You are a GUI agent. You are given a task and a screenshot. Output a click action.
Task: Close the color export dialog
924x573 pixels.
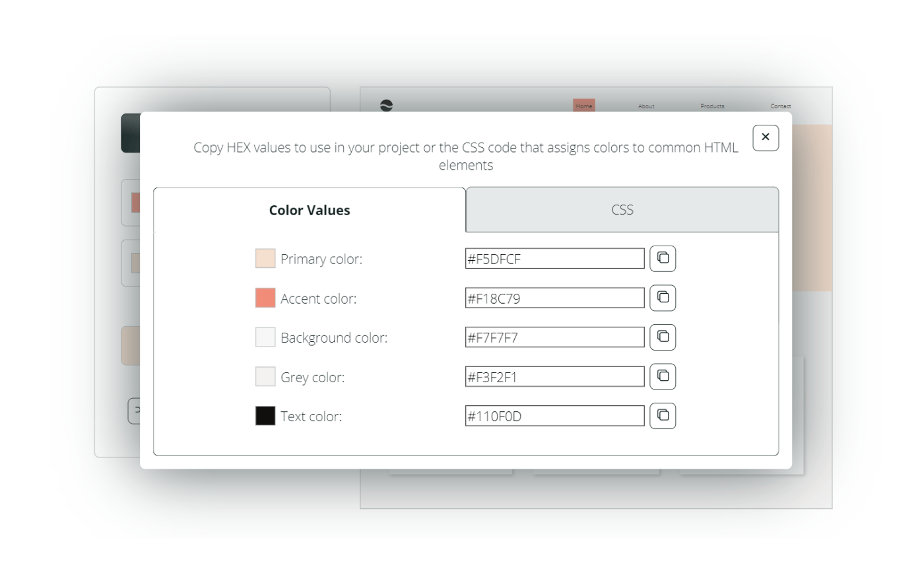[766, 137]
